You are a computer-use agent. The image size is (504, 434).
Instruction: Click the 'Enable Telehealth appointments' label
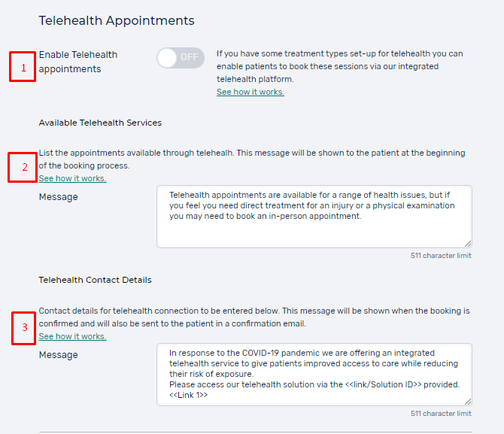click(x=78, y=62)
